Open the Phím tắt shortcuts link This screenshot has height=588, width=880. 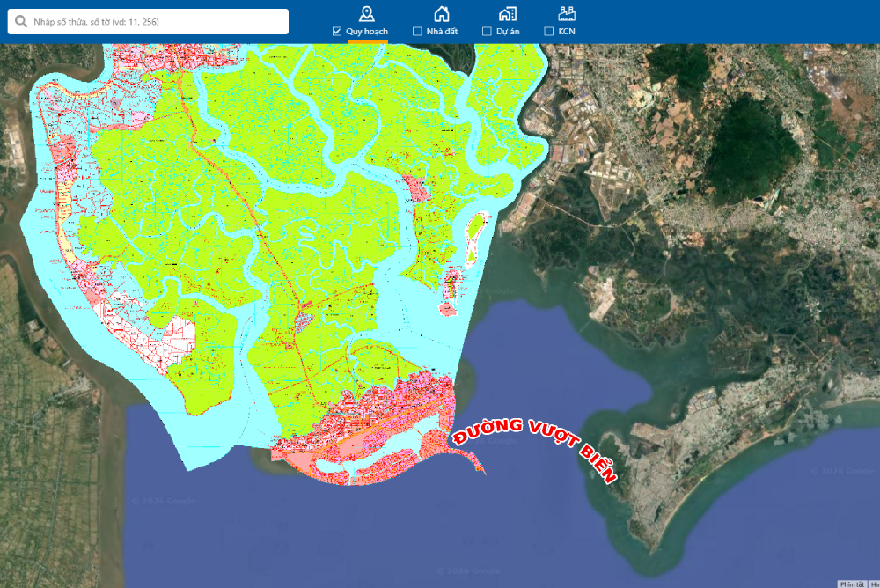(x=851, y=584)
